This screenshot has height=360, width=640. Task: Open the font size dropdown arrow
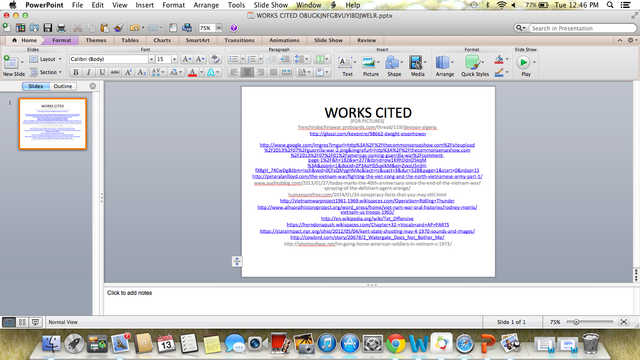tap(174, 59)
